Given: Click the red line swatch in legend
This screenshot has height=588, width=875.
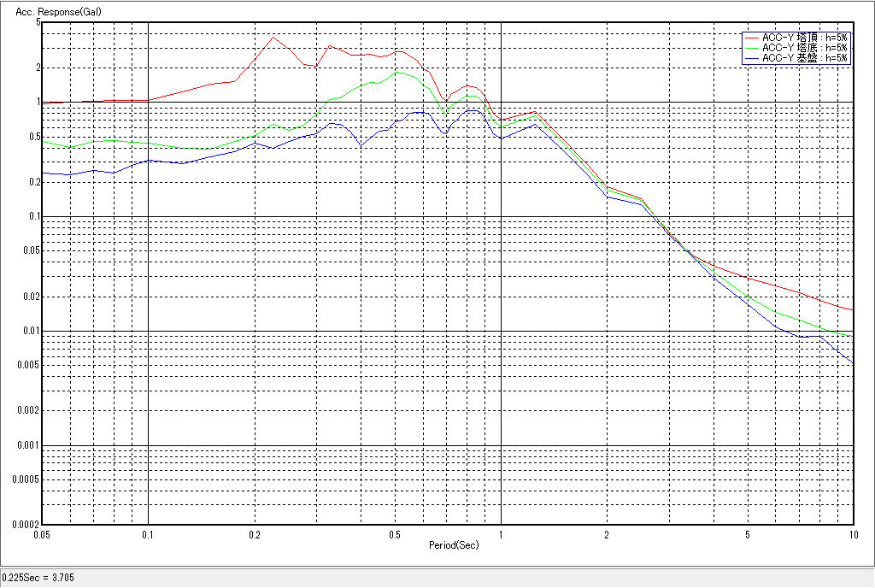Looking at the screenshot, I should click(751, 38).
